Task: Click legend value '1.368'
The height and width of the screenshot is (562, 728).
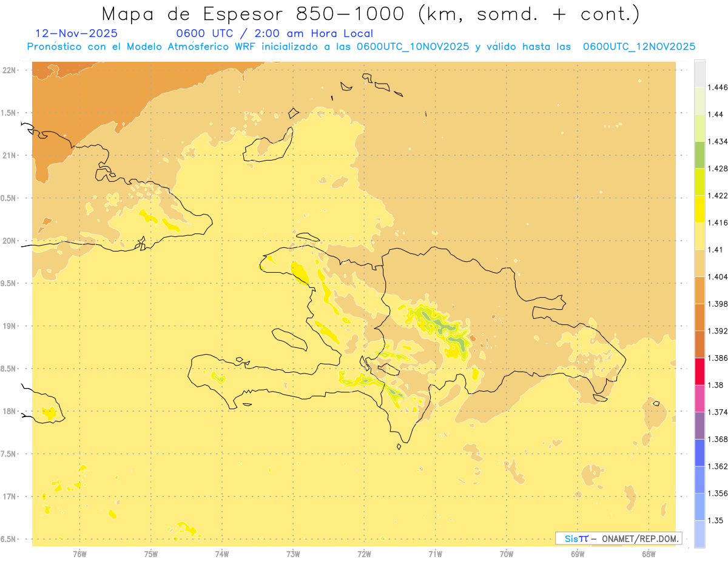Action: coord(718,439)
